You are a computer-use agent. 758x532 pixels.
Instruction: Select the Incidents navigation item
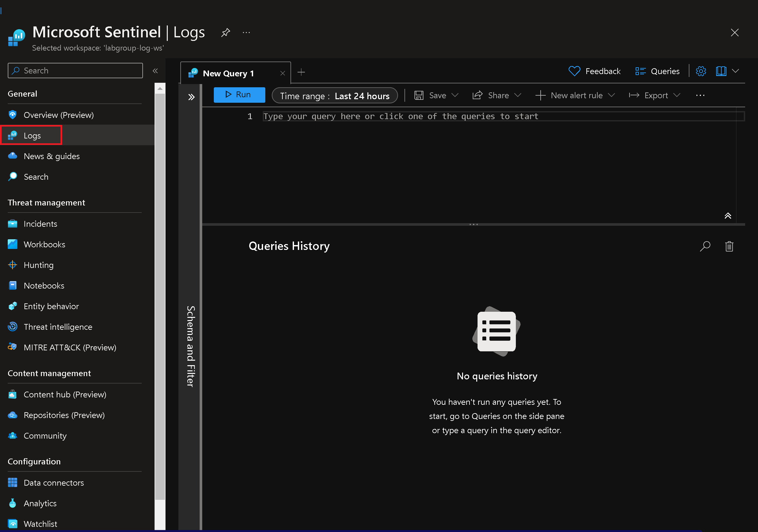coord(40,224)
